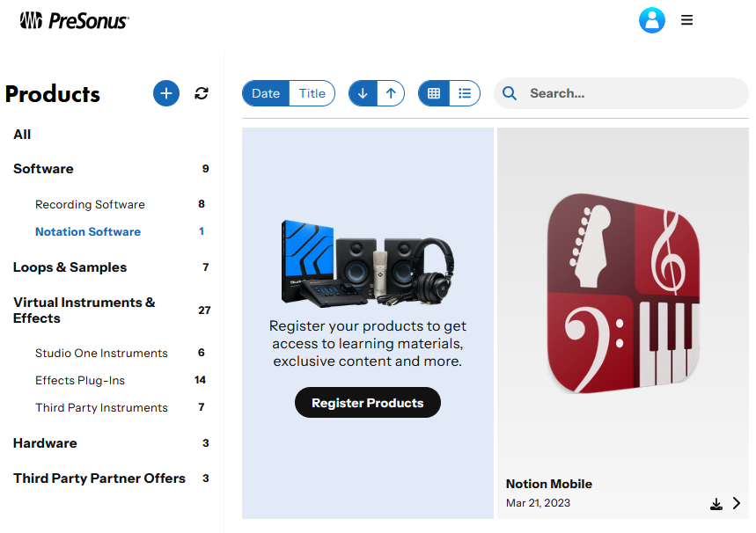This screenshot has width=756, height=533.
Task: Open the hamburger menu
Action: pyautogui.click(x=687, y=20)
